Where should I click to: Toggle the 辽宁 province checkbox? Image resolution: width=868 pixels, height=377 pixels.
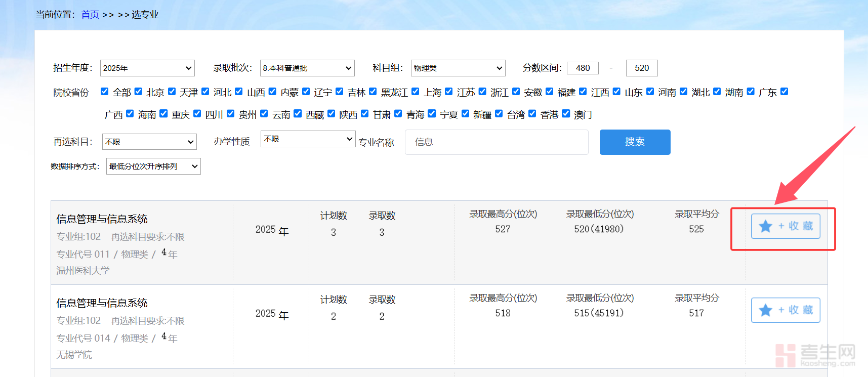pyautogui.click(x=306, y=92)
